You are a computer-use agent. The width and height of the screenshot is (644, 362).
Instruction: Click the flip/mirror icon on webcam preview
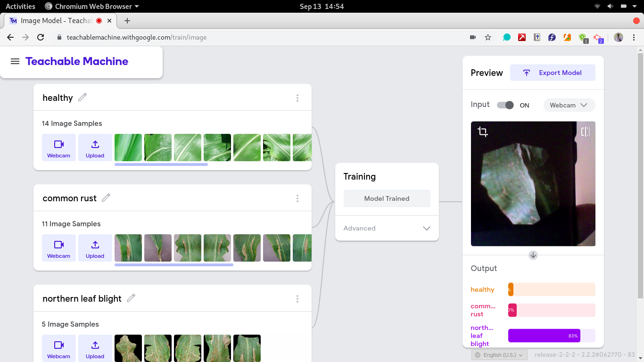(585, 132)
